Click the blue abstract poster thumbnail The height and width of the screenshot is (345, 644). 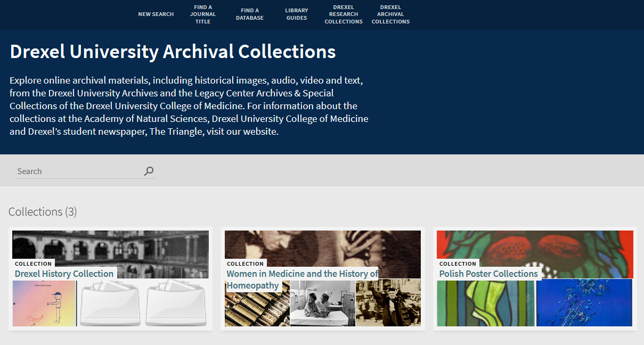pyautogui.click(x=584, y=302)
